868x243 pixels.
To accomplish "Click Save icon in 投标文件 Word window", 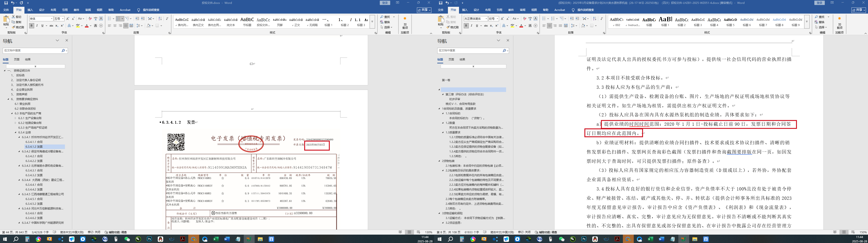I will [6, 3].
